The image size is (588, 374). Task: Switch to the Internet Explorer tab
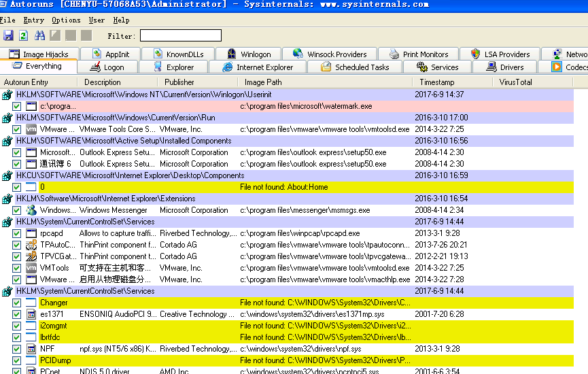click(258, 67)
